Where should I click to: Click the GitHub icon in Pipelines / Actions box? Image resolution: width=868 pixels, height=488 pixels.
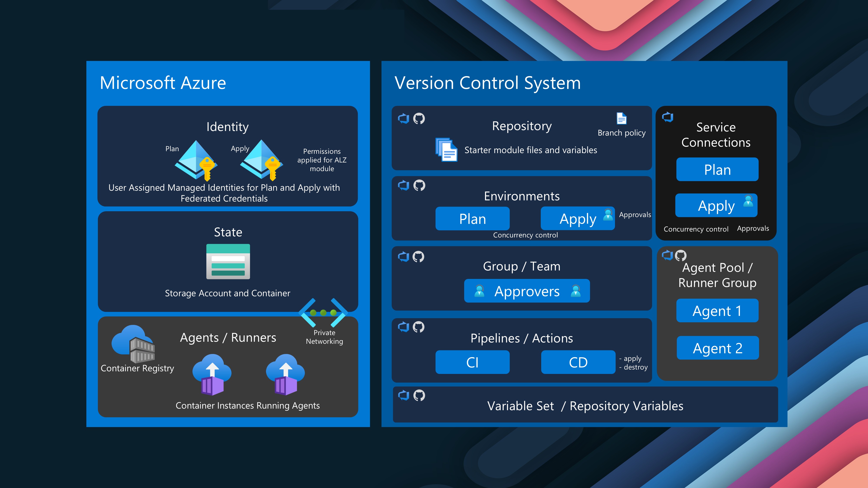(x=419, y=327)
